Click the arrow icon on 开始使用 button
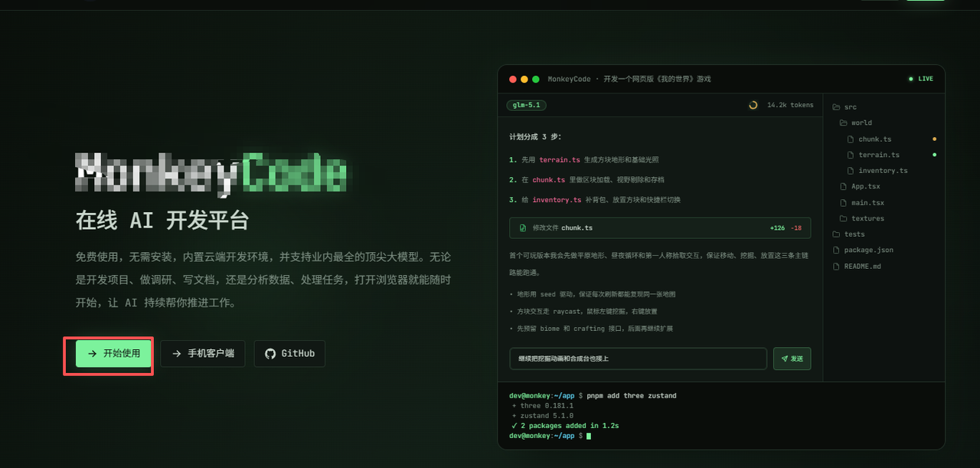The width and height of the screenshot is (980, 468). [x=93, y=354]
